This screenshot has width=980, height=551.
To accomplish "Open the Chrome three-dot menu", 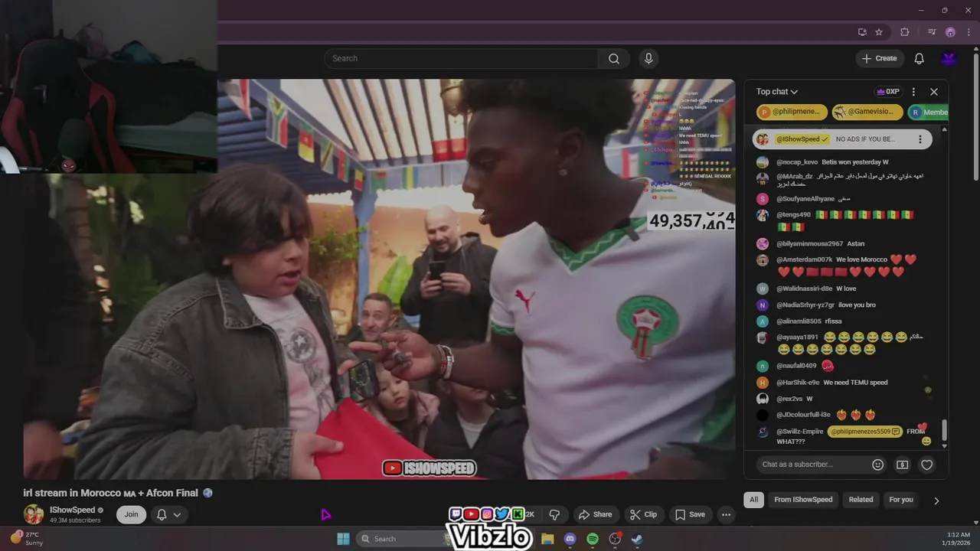I will point(969,32).
